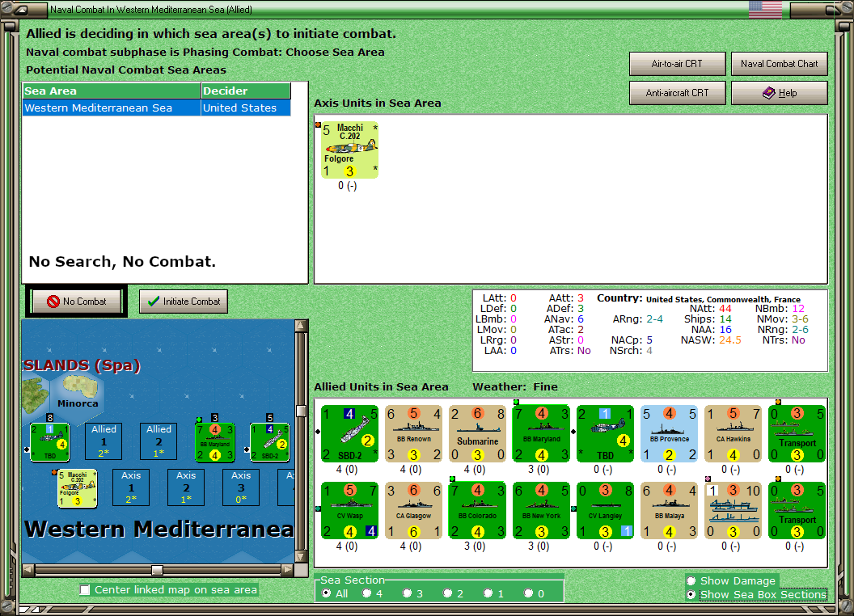This screenshot has width=854, height=616.
Task: Click the US flag icon in title bar
Action: (x=765, y=9)
